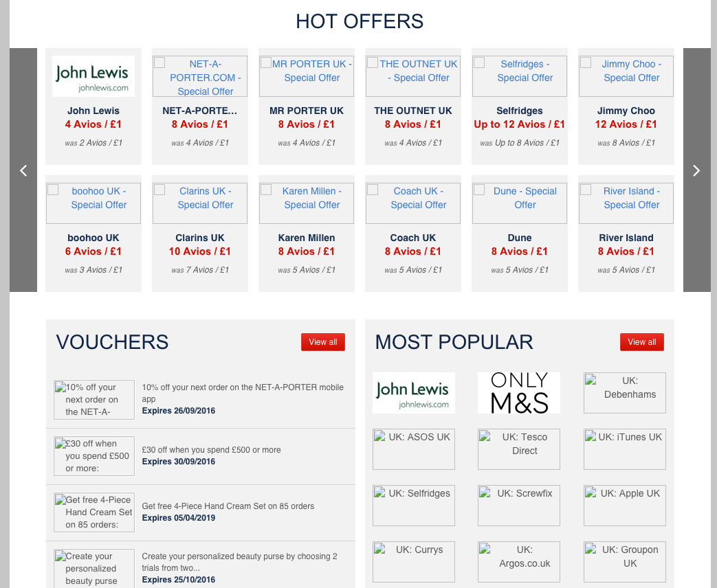This screenshot has width=717, height=588.
Task: Click Karen Millen retailer name
Action: [x=307, y=238]
